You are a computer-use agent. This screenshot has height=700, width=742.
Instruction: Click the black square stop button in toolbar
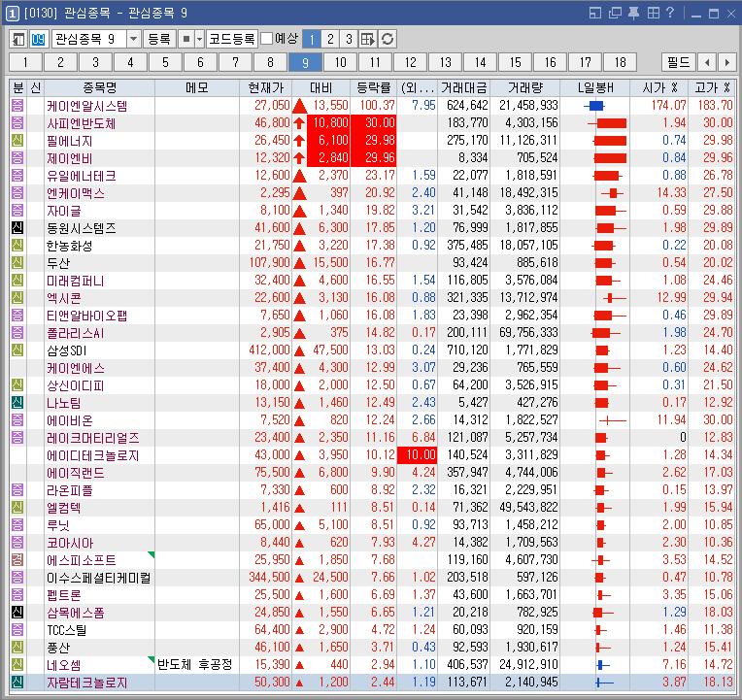point(185,39)
